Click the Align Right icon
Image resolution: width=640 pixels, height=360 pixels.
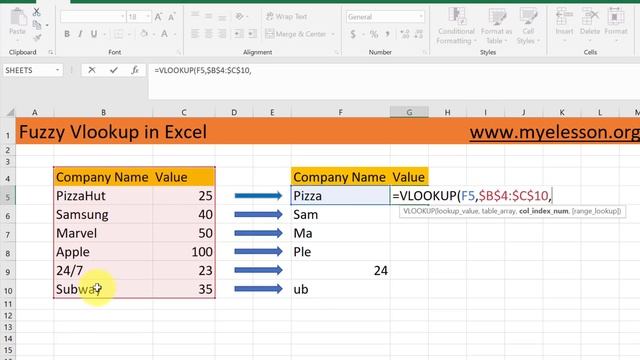pyautogui.click(x=222, y=34)
